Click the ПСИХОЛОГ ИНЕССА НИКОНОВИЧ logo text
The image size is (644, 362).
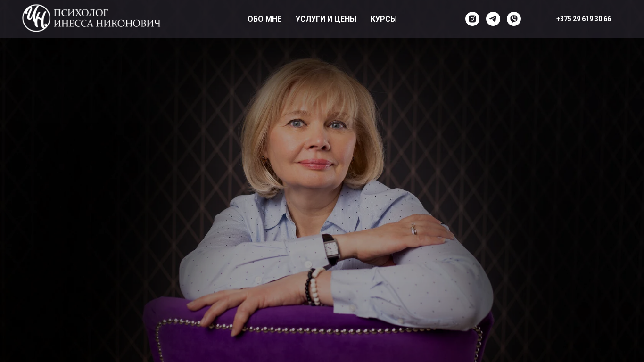click(107, 18)
